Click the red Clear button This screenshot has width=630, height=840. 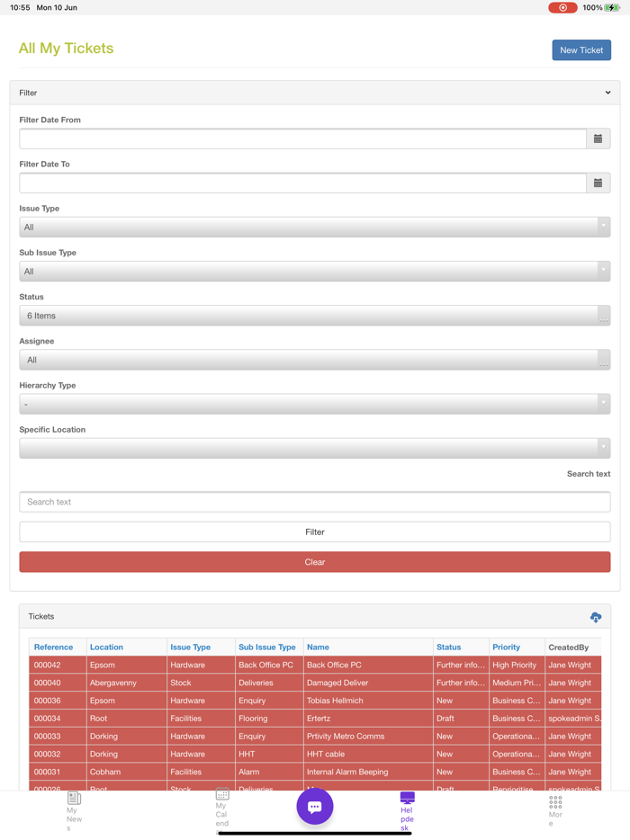315,562
